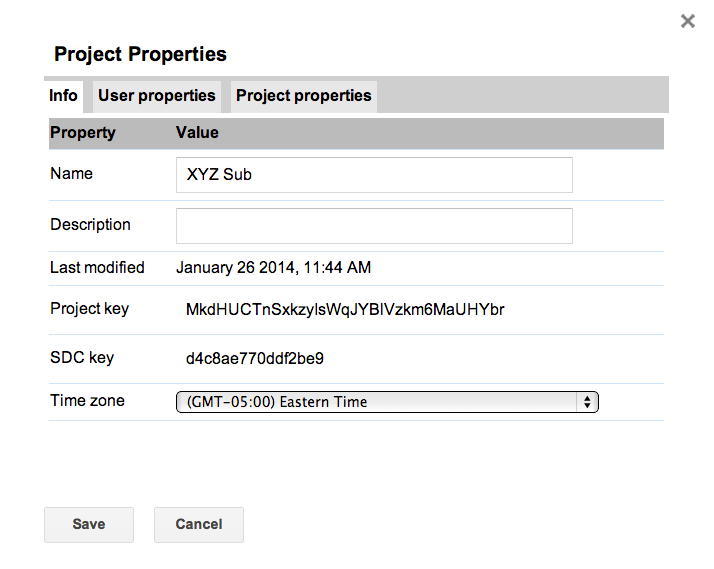Save the project properties
This screenshot has width=714, height=569.
(x=89, y=524)
